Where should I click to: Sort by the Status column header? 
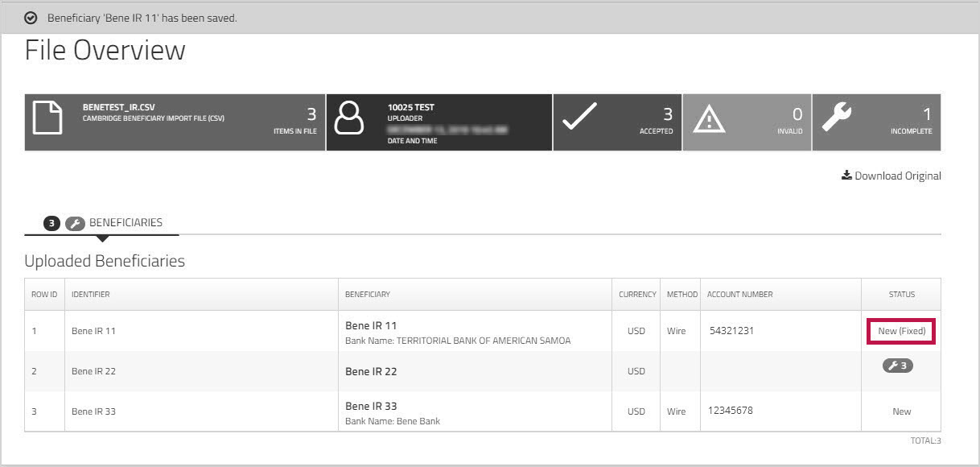[901, 295]
